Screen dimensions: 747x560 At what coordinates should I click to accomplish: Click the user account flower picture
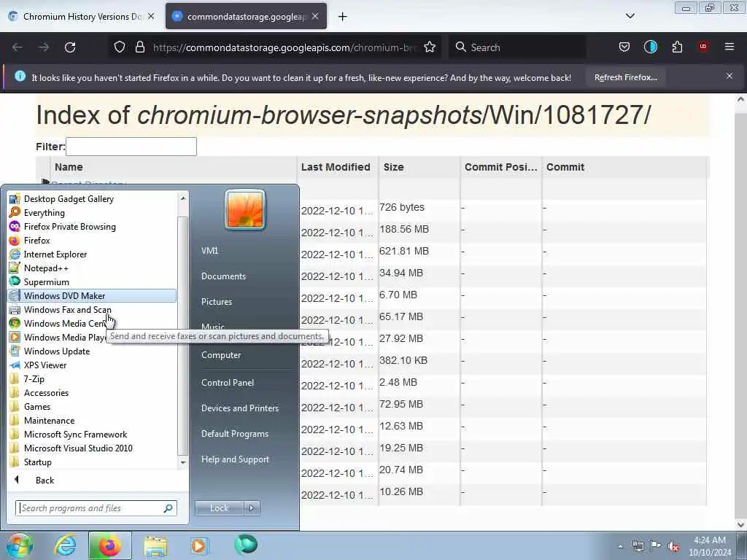(x=245, y=209)
